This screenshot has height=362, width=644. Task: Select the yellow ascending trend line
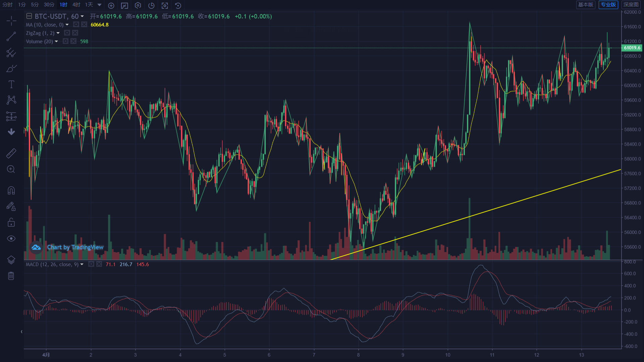pos(476,215)
